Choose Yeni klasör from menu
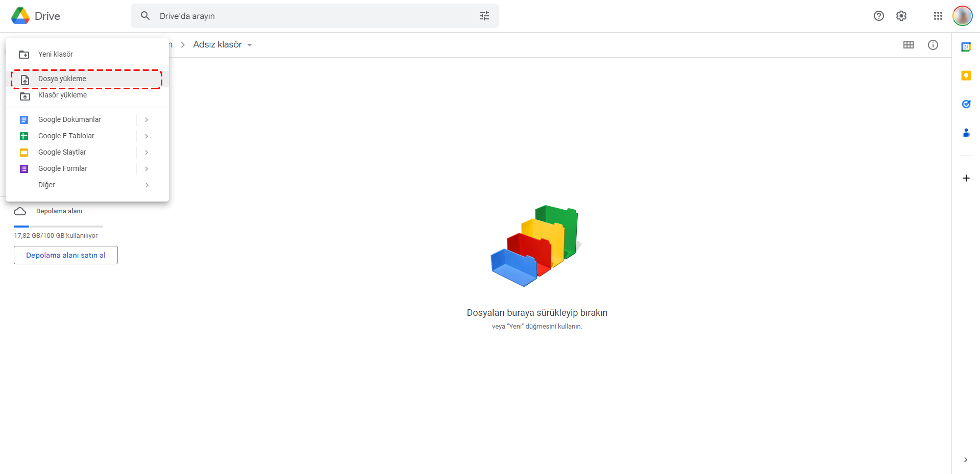 (56, 54)
